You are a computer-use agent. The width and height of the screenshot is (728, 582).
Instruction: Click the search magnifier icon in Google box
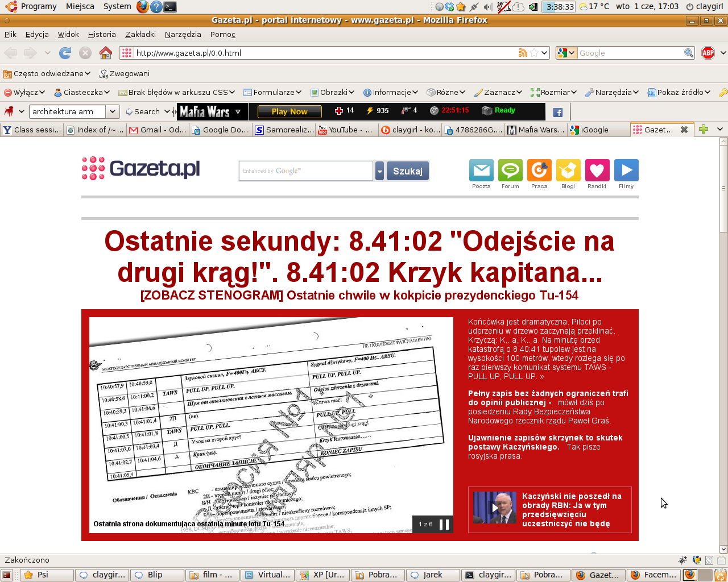click(688, 53)
